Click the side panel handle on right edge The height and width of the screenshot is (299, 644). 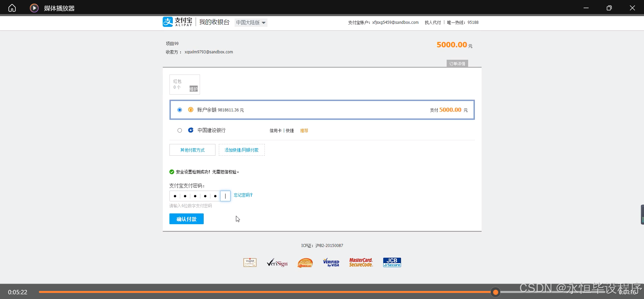(x=642, y=215)
